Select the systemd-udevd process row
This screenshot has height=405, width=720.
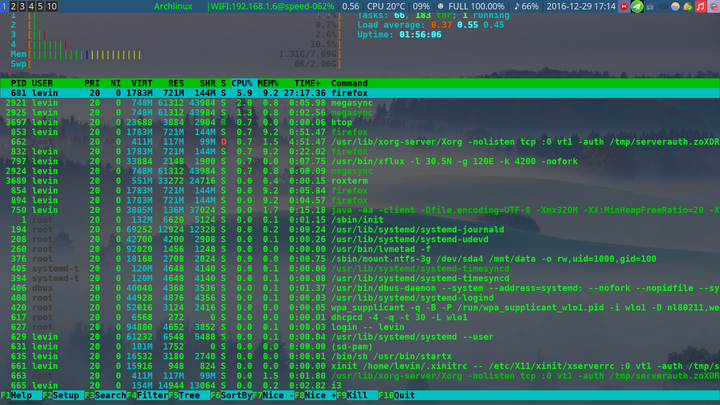pyautogui.click(x=360, y=239)
